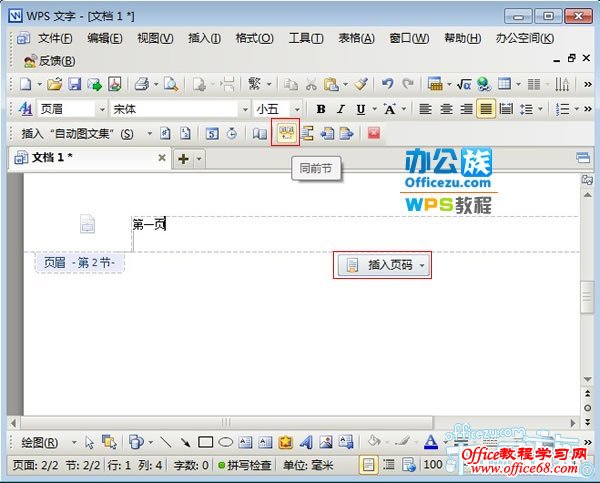Insert the date into the header
The height and width of the screenshot is (483, 600).
212,134
